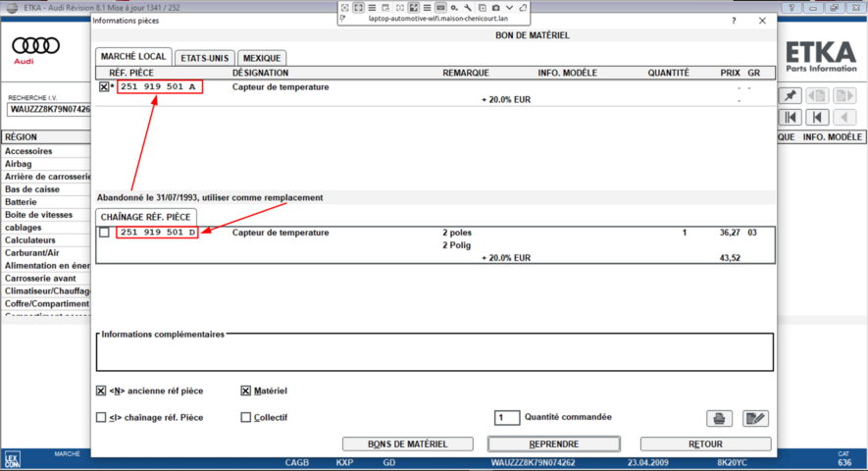The height and width of the screenshot is (471, 868).
Task: Click the greyed-out left arrow navigation button
Action: point(844,117)
